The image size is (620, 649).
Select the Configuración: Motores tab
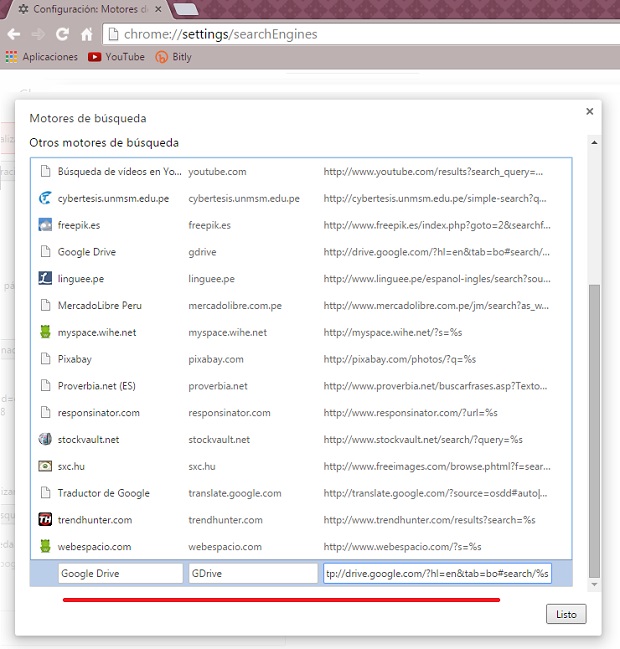[85, 9]
